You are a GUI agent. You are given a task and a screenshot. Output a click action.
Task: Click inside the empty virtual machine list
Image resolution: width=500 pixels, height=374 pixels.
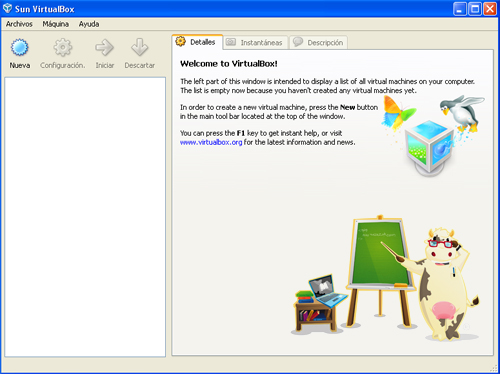(85, 217)
